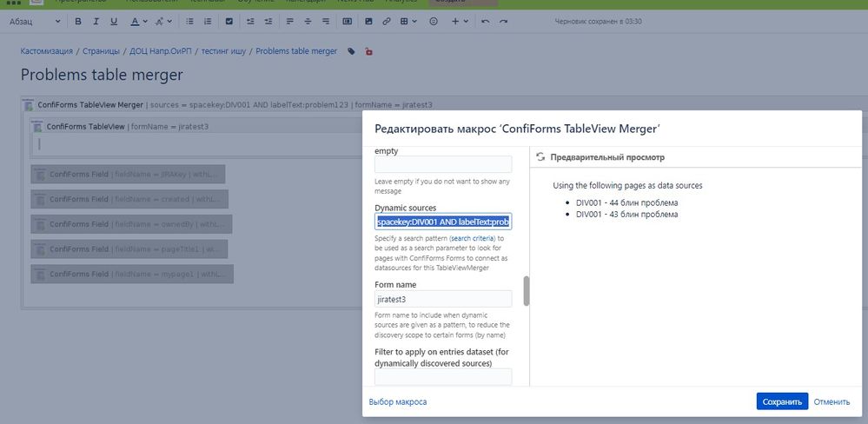868x424 pixels.
Task: Click the Dynamic sources input field
Action: [x=443, y=222]
